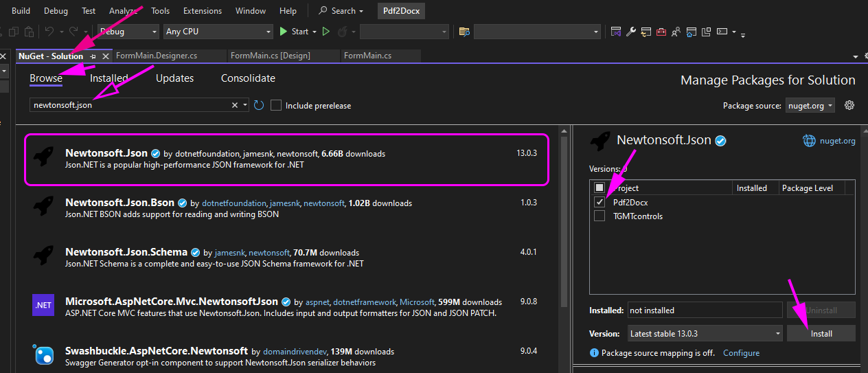Open the Tools menu
This screenshot has width=868, height=373.
tap(160, 11)
